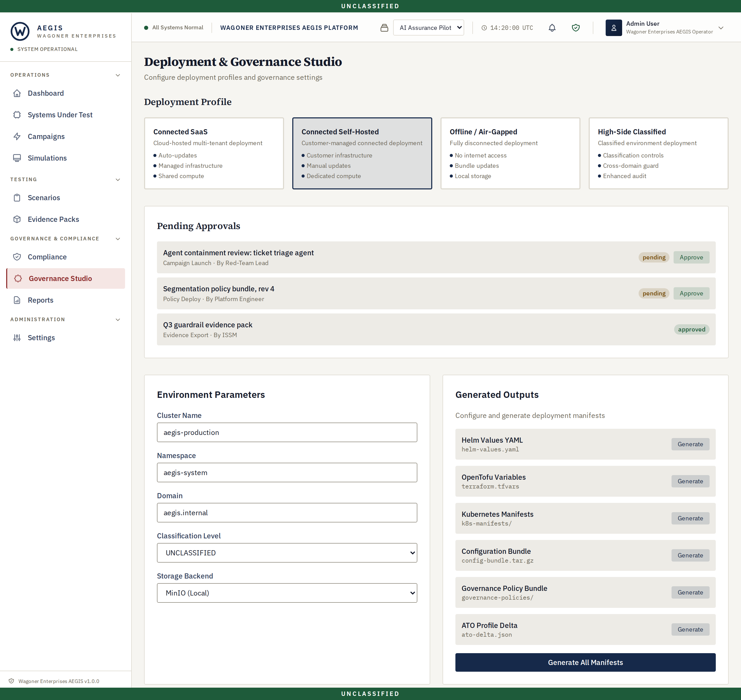This screenshot has width=741, height=700.
Task: Click the Systems Under Test chip icon
Action: [x=17, y=115]
